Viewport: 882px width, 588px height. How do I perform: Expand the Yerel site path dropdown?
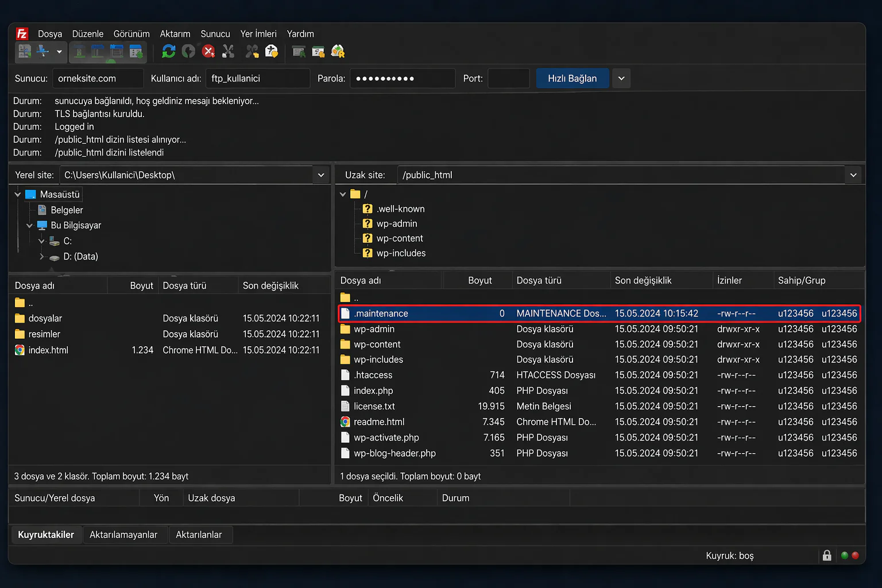click(321, 175)
